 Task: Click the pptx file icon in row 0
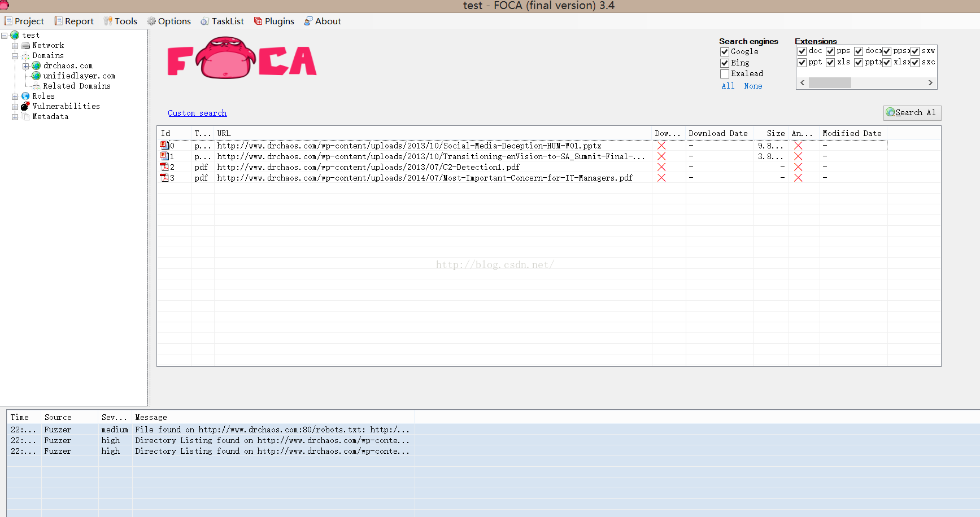coord(164,145)
